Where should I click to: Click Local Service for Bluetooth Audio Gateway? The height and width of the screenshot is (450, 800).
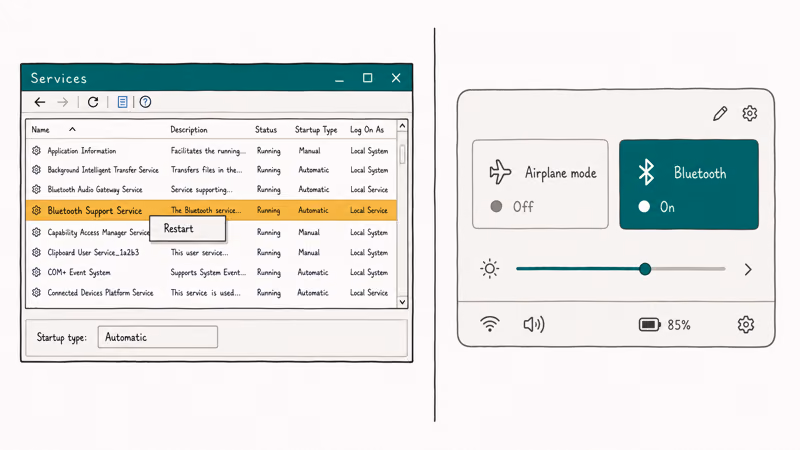pyautogui.click(x=369, y=189)
